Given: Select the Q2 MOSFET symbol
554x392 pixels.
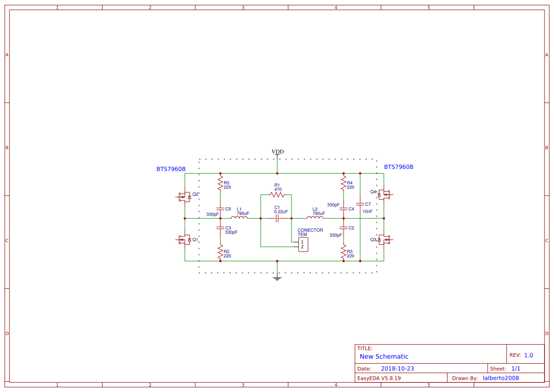Looking at the screenshot, I should click(x=184, y=196).
